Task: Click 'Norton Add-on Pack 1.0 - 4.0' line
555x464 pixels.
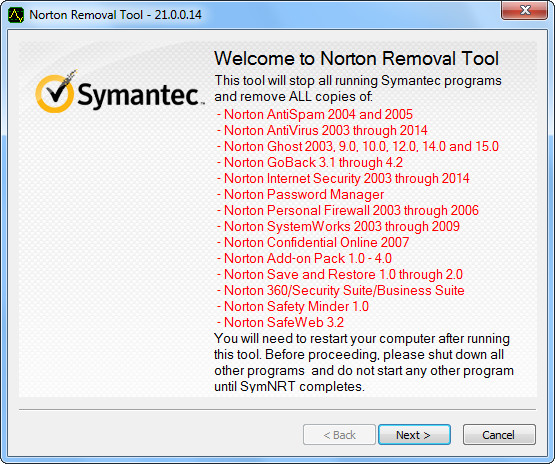Action: [x=304, y=258]
